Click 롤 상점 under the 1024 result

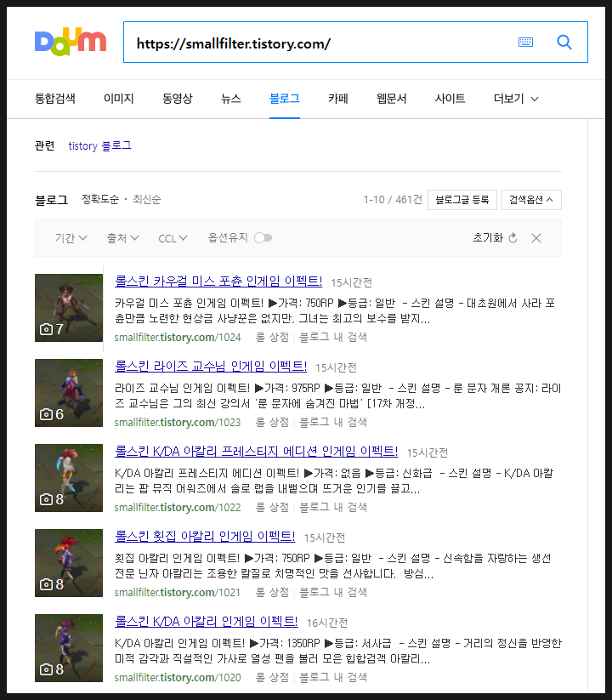click(x=272, y=337)
